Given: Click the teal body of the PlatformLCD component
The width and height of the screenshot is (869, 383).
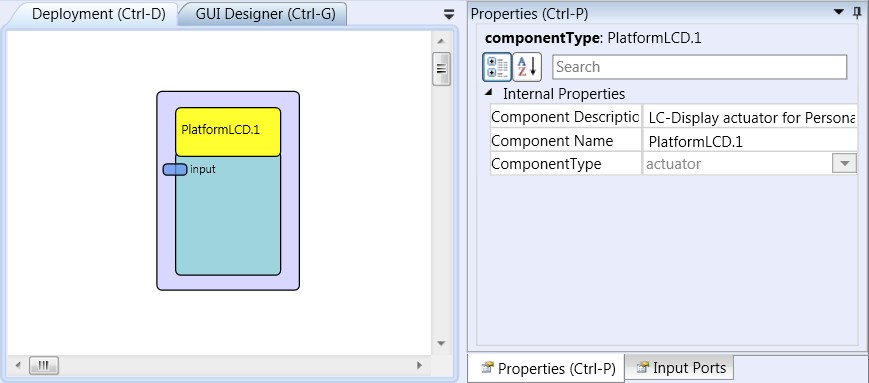Looking at the screenshot, I should pyautogui.click(x=228, y=216).
